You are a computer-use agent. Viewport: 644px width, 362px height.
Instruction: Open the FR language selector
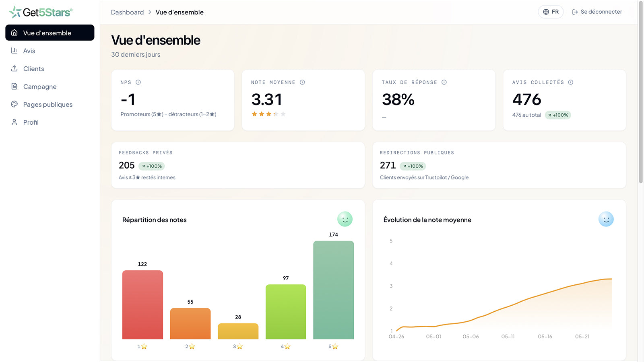[x=551, y=12]
